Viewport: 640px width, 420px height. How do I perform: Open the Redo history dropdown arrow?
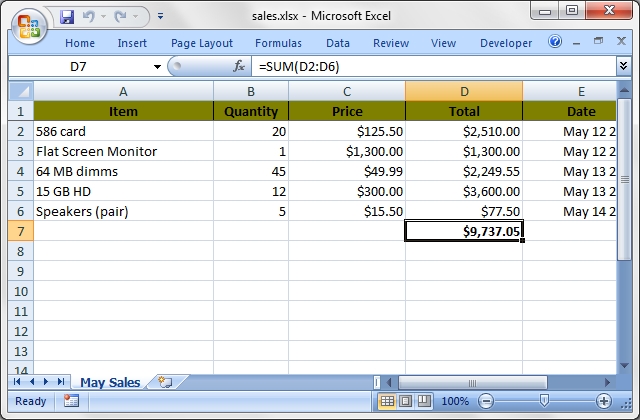pyautogui.click(x=136, y=17)
